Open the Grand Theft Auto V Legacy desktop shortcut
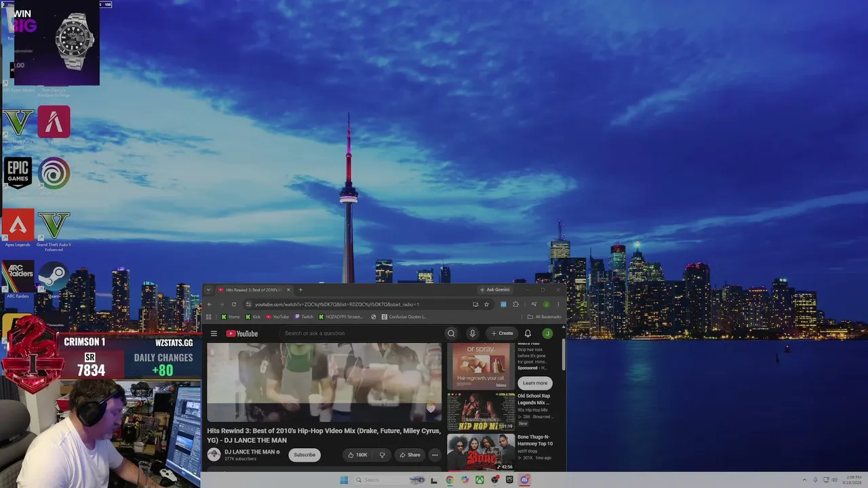Image resolution: width=868 pixels, height=488 pixels. (x=18, y=123)
